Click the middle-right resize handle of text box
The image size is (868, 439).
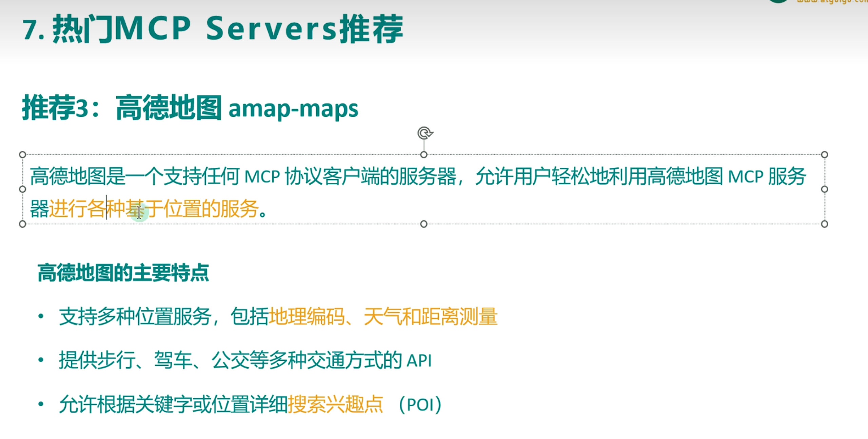point(825,189)
